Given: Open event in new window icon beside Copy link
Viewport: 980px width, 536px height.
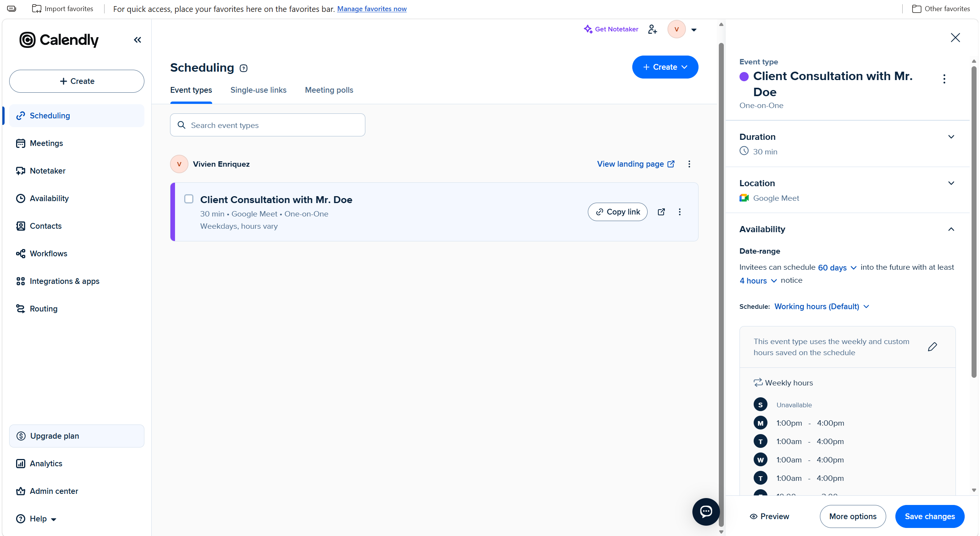Looking at the screenshot, I should point(661,212).
